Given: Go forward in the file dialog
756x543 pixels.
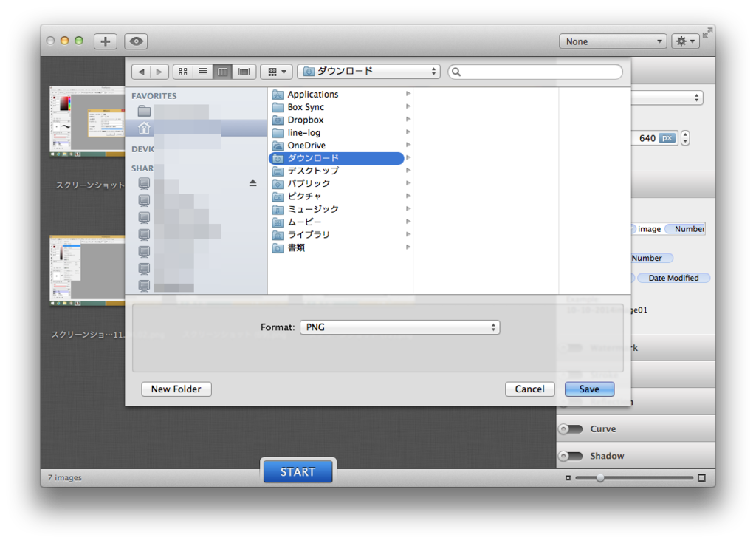Looking at the screenshot, I should coord(159,72).
